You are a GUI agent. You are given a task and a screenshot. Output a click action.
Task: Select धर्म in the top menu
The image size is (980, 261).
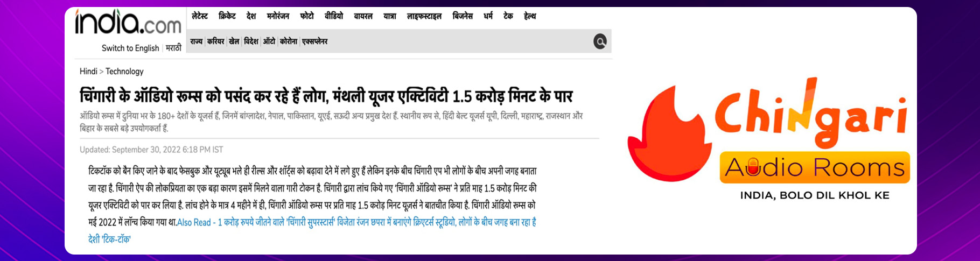tap(488, 16)
